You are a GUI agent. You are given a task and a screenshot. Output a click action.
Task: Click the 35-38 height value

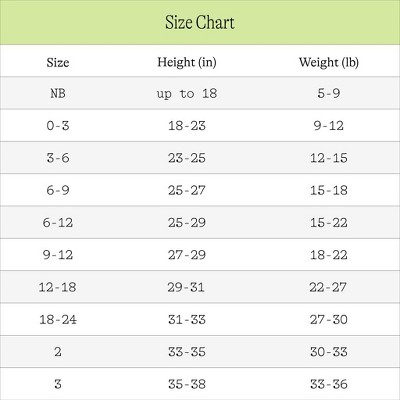[187, 384]
